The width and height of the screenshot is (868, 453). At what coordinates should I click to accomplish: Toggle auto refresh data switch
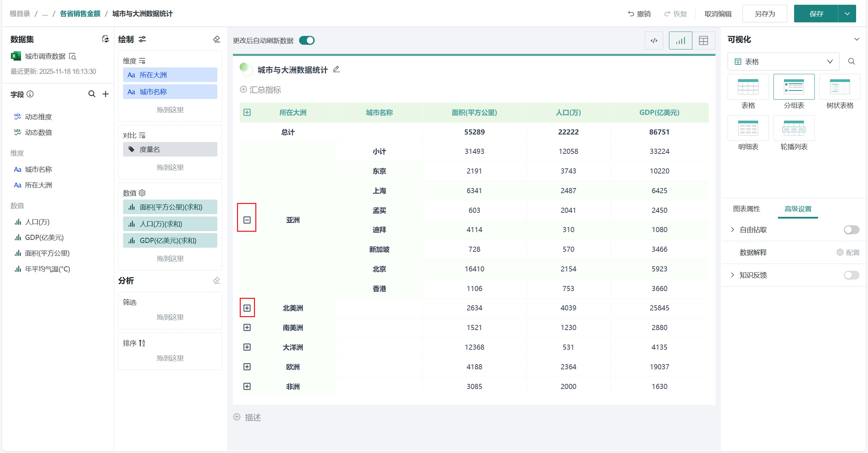tap(307, 40)
